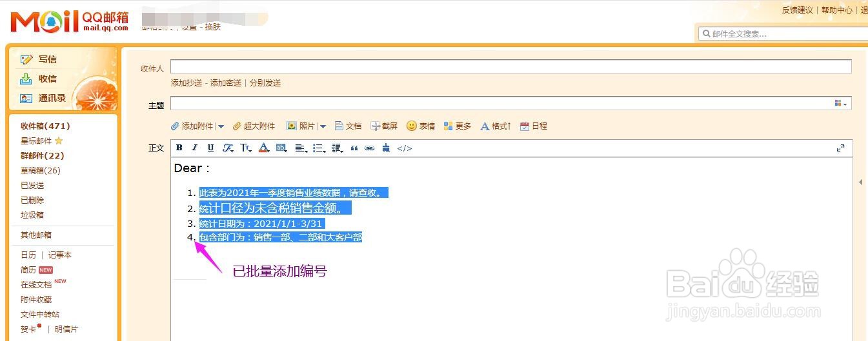868x341 pixels.
Task: Click the Dear: line in email body
Action: click(x=192, y=168)
